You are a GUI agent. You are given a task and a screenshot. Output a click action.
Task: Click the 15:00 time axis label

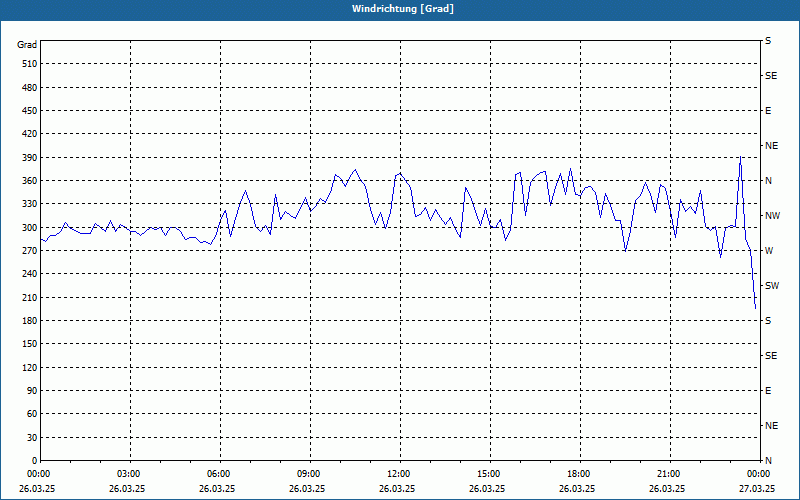point(490,474)
